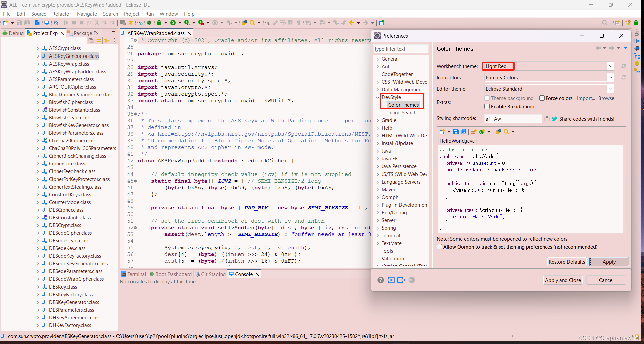
Task: Select Inline Search in the preferences tree
Action: click(x=402, y=113)
